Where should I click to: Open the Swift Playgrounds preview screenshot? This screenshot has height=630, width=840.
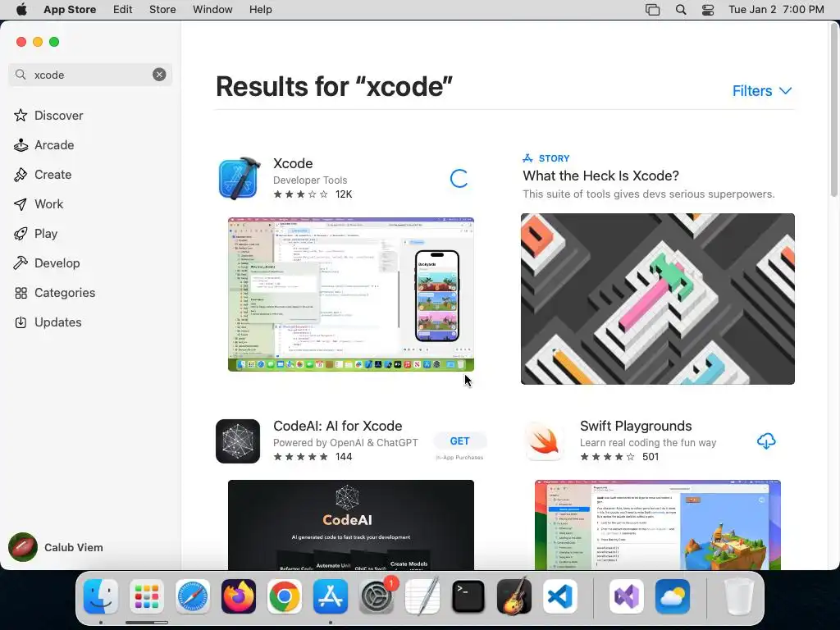tap(657, 525)
